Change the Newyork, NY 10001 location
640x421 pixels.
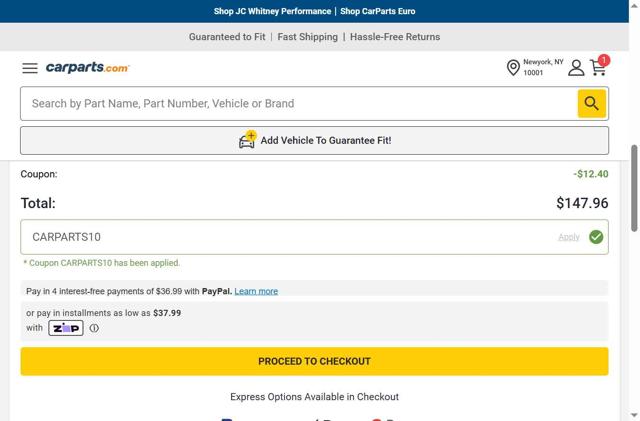point(543,67)
